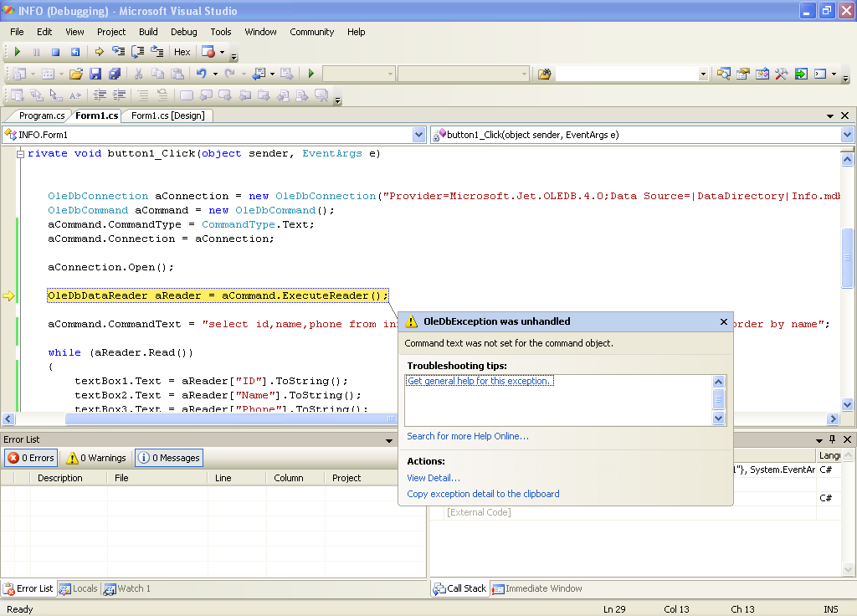Click the Step Out icon

coord(157,52)
